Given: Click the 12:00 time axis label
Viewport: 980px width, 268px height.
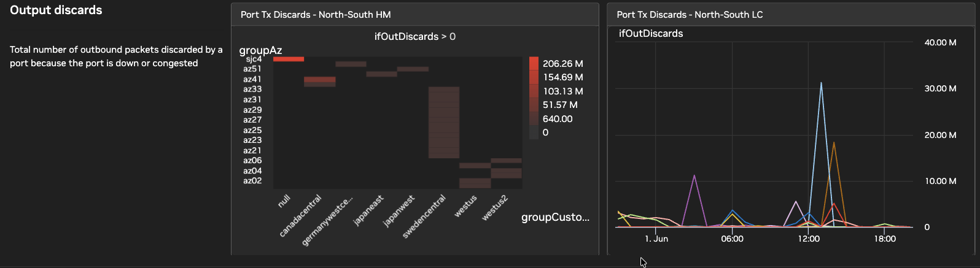Looking at the screenshot, I should click(809, 239).
